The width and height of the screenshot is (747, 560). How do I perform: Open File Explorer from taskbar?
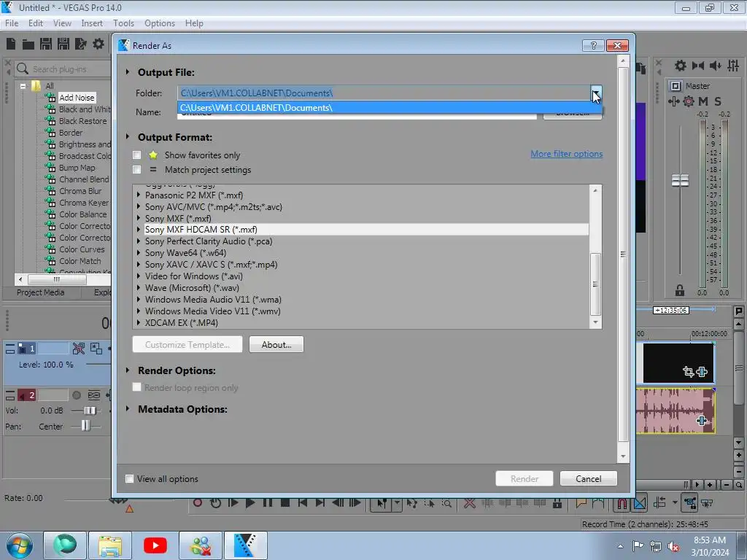pos(110,545)
